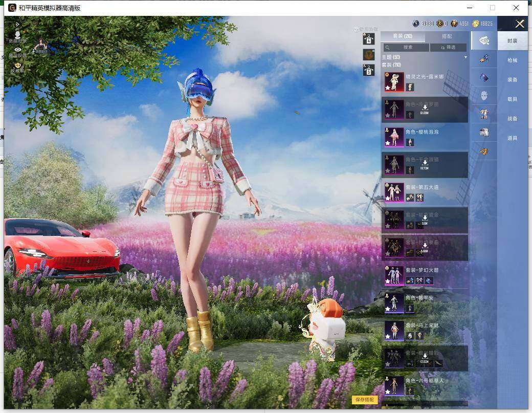Click the favorite star on 精灵之光-露米娜
Viewport: 532px width, 413px height.
click(x=387, y=88)
